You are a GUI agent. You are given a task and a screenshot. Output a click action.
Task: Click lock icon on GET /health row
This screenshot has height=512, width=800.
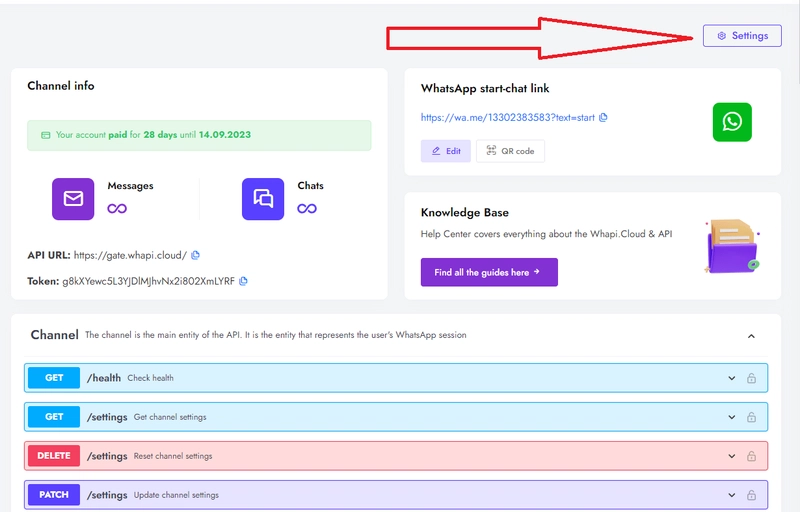point(752,378)
